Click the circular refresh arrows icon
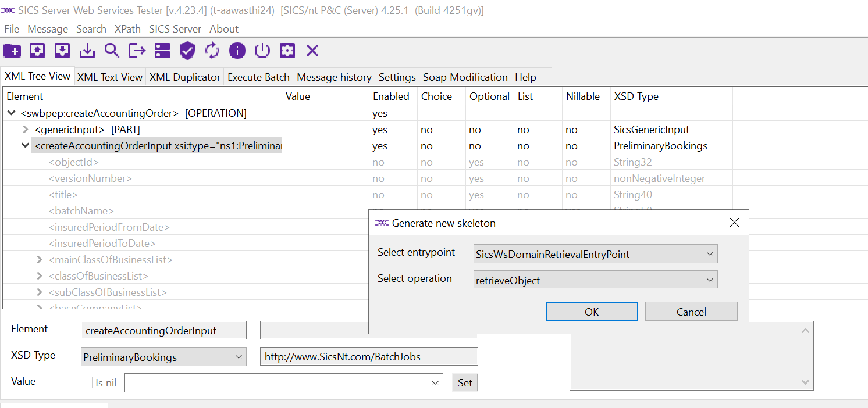This screenshot has width=868, height=408. [x=212, y=51]
